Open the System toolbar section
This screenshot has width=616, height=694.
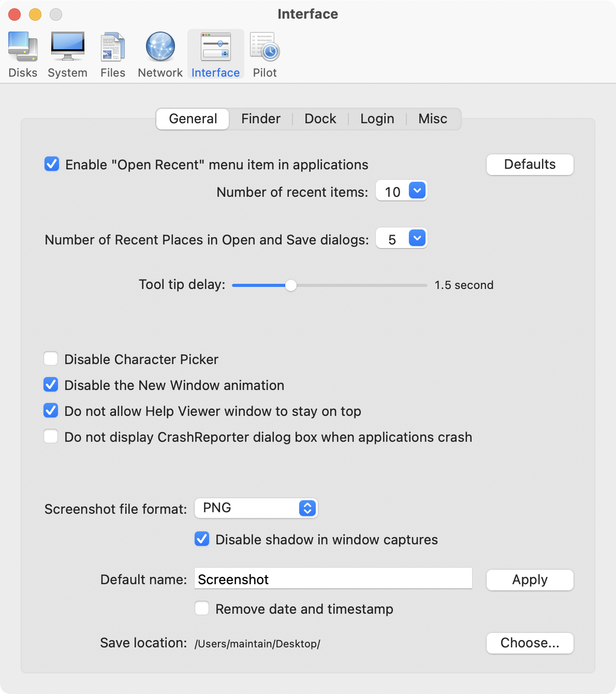67,54
